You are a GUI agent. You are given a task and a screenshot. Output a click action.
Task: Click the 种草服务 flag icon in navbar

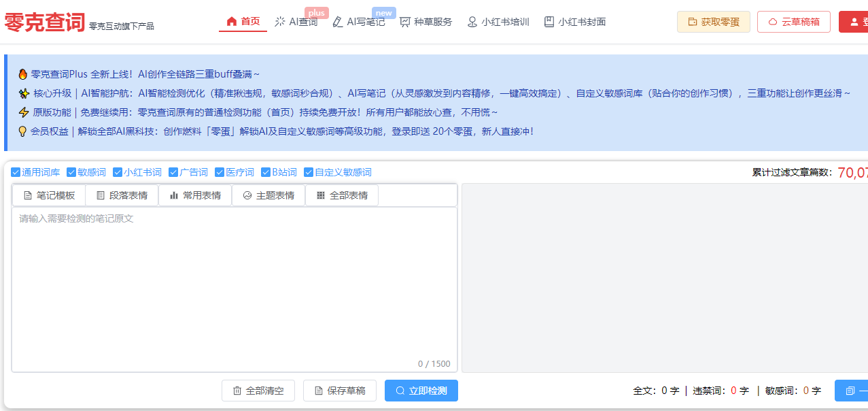pyautogui.click(x=404, y=21)
